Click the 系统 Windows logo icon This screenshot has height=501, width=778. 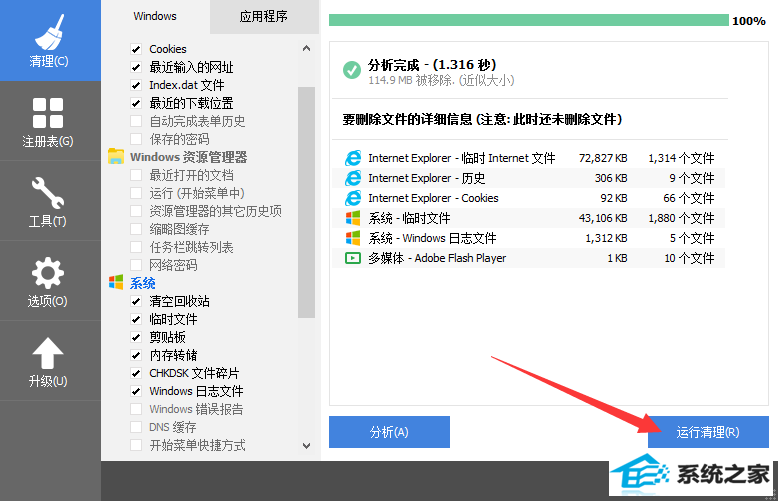point(116,283)
